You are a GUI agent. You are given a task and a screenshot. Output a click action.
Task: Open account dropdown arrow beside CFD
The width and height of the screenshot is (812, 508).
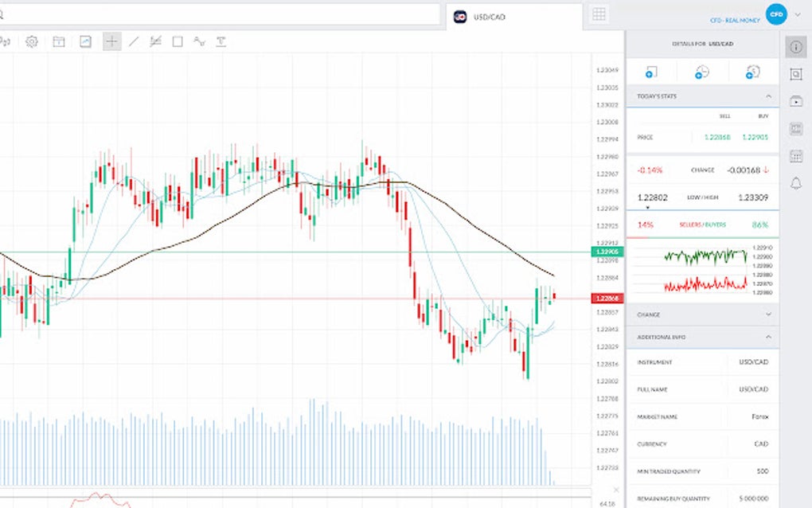tap(798, 14)
